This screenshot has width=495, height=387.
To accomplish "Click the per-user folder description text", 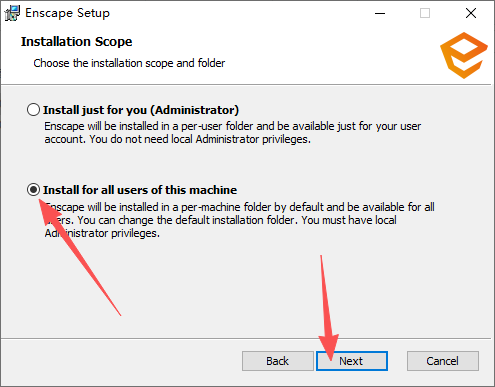I will point(233,133).
